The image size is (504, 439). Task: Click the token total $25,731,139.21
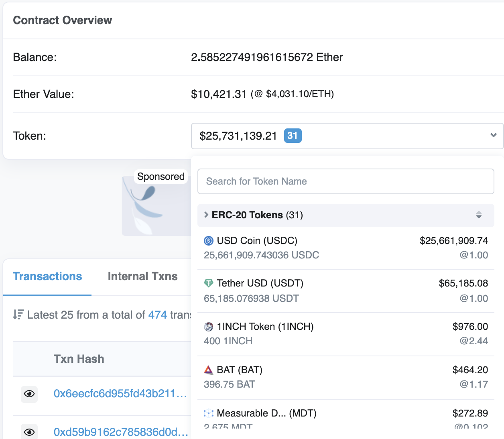click(x=238, y=136)
